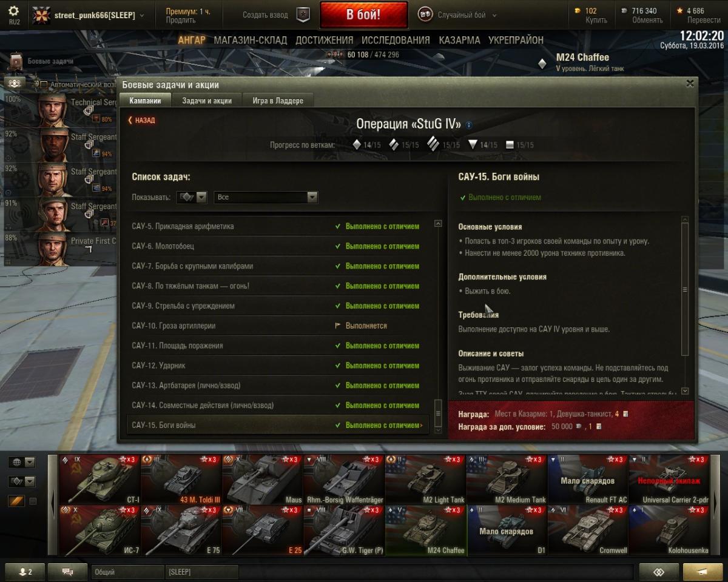Open the МАГАЗИН-СКЛАД menu
Screen dimensions: 728x582
251,40
